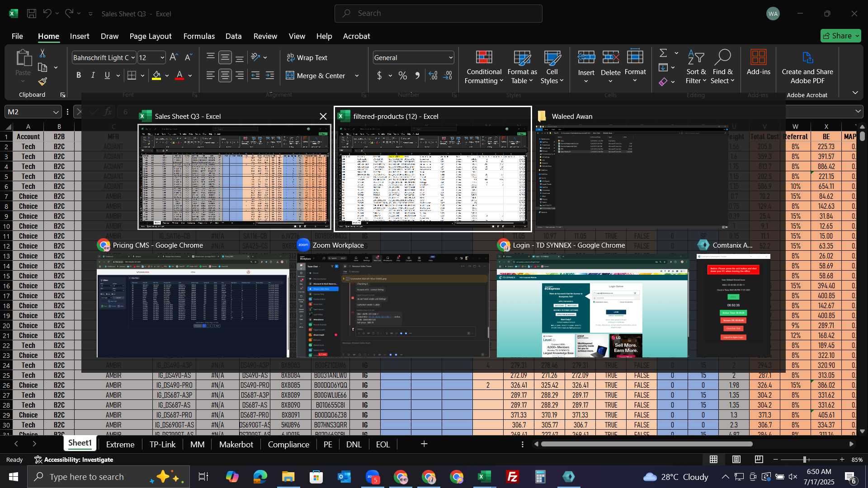Decrease font size with small A icon
Screen dimensions: 868x488
[189, 57]
